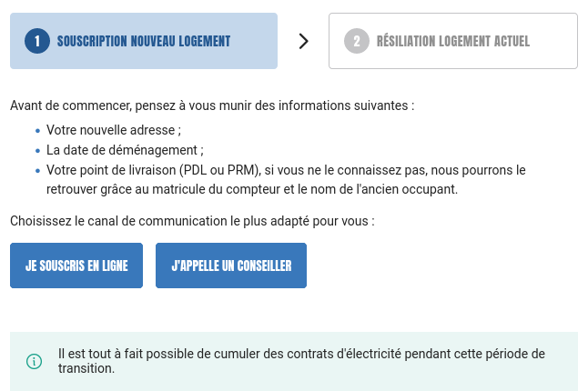Select the 'Souscription nouveau logement' step tab

pos(144,41)
